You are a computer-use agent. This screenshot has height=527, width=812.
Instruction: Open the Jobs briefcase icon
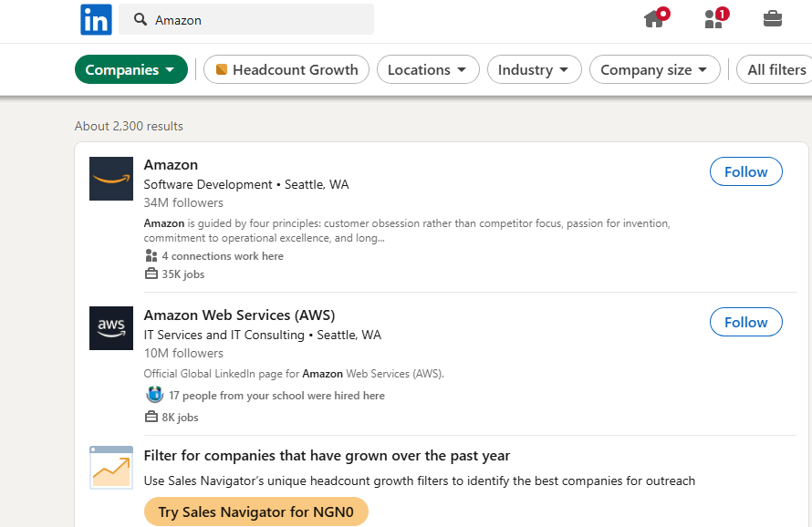tap(772, 19)
